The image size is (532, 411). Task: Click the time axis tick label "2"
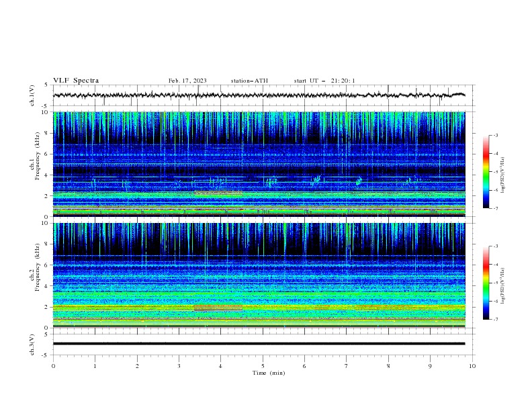point(137,366)
